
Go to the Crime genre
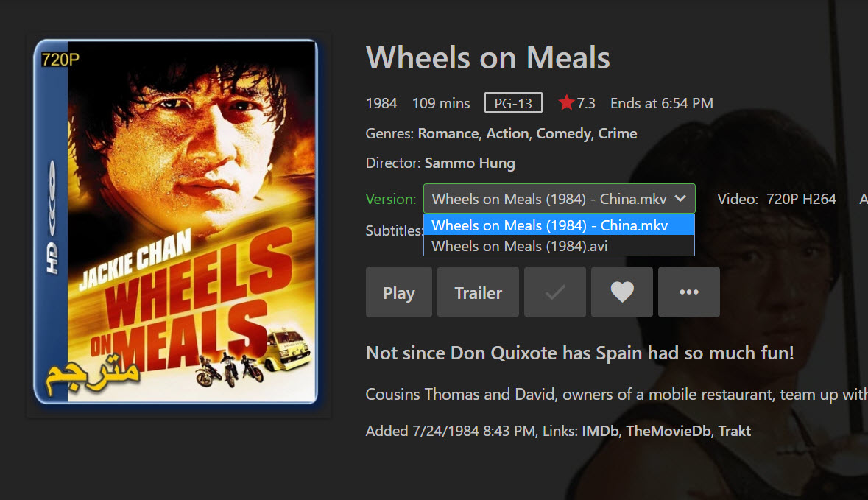point(618,134)
